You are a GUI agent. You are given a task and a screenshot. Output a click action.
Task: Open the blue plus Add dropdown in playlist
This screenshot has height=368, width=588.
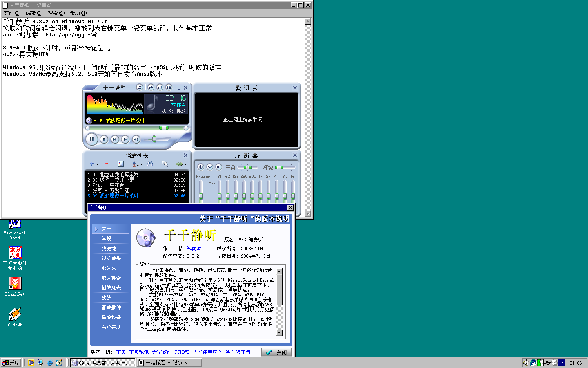94,164
